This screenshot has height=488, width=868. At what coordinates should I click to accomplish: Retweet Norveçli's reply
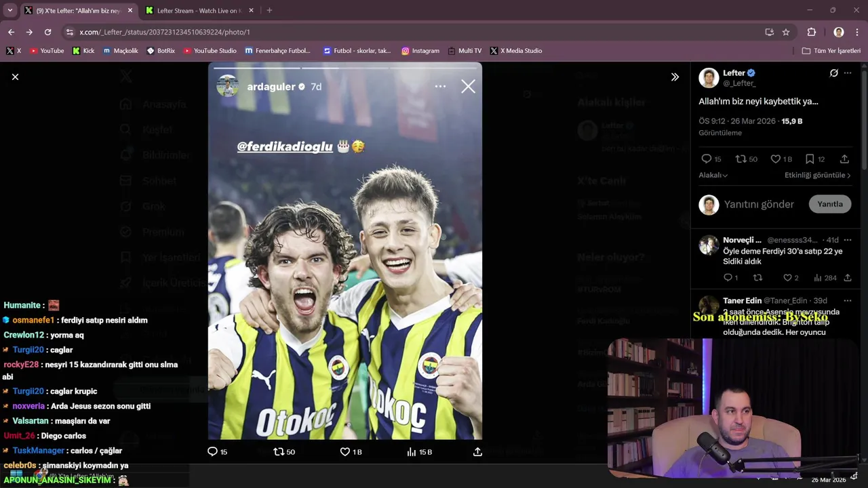(x=758, y=278)
